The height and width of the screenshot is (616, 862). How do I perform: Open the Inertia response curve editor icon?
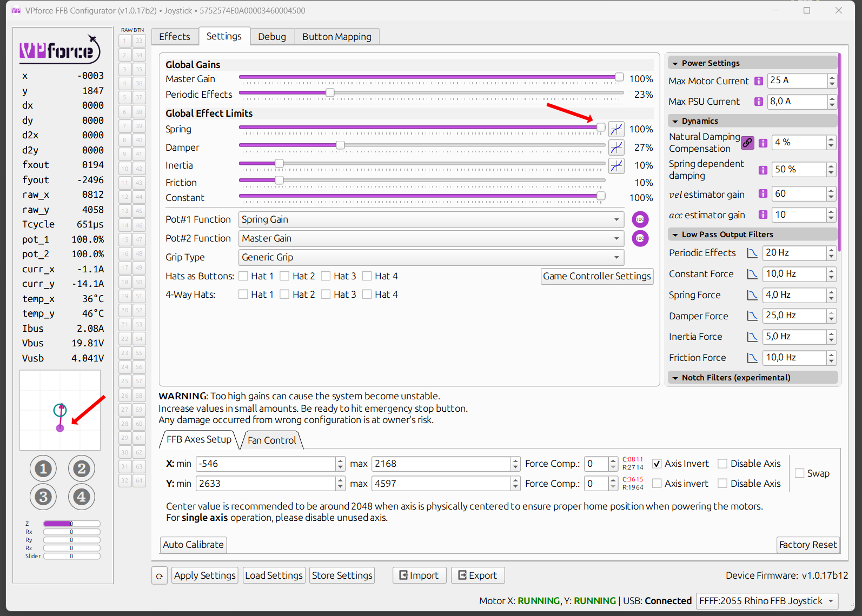click(x=616, y=166)
